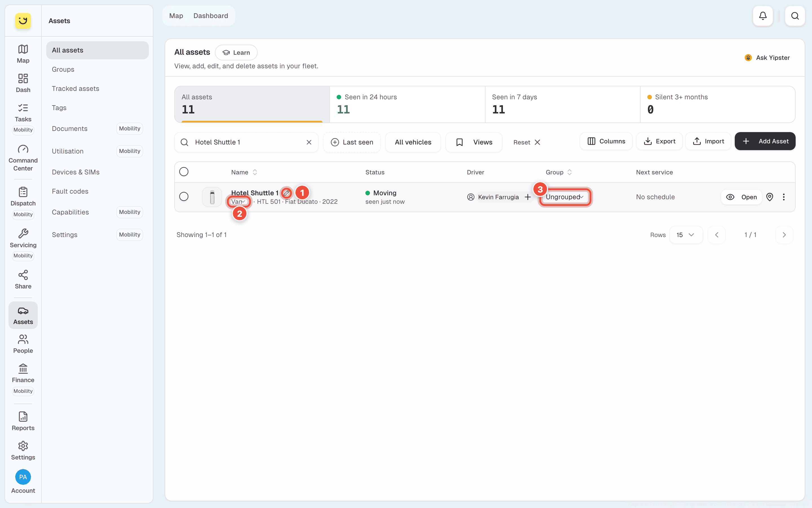Viewport: 812px width, 508px height.
Task: Open the sidebar Settings gear
Action: [x=23, y=450]
